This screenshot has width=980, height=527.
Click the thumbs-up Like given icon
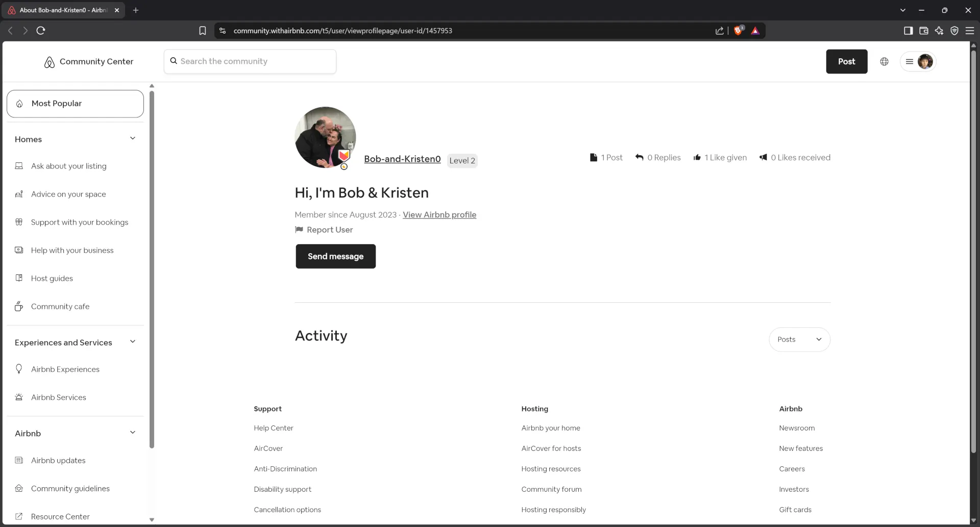click(697, 157)
